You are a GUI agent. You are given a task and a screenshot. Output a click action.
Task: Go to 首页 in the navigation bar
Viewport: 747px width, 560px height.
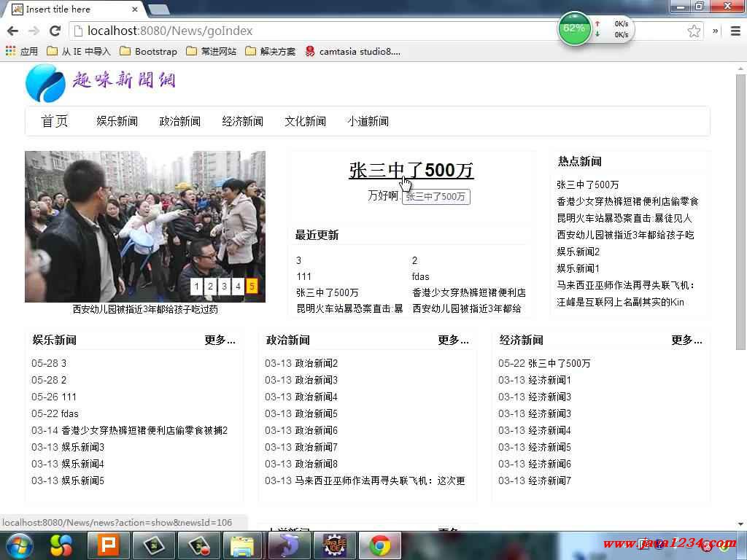click(55, 122)
